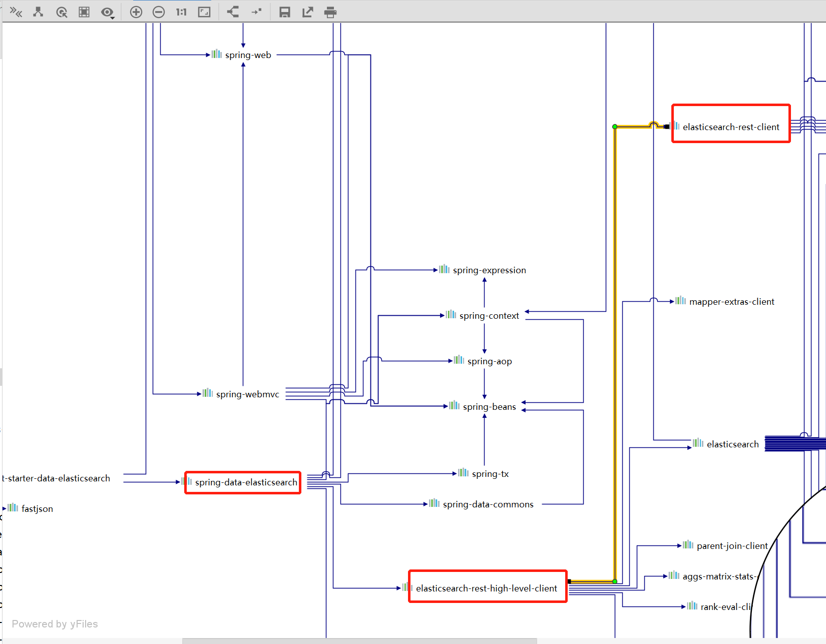Click the save diagram floppy icon
Screen dimensions: 826x644
click(285, 12)
